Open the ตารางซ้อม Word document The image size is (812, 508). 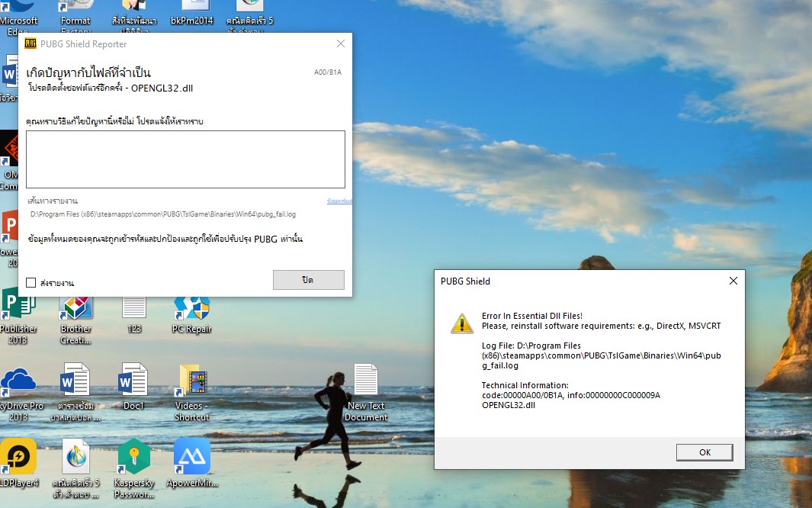pyautogui.click(x=75, y=393)
